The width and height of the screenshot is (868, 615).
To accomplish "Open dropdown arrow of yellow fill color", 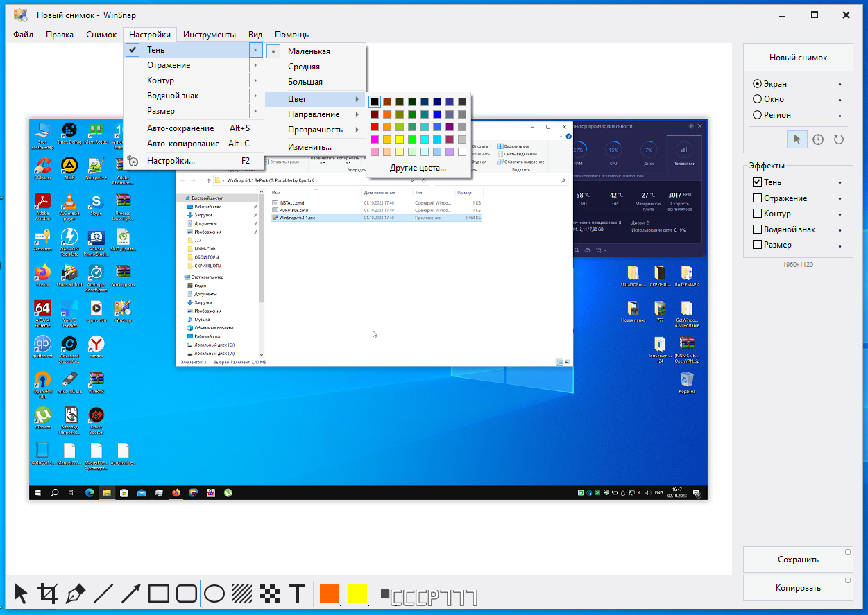I will (x=368, y=605).
